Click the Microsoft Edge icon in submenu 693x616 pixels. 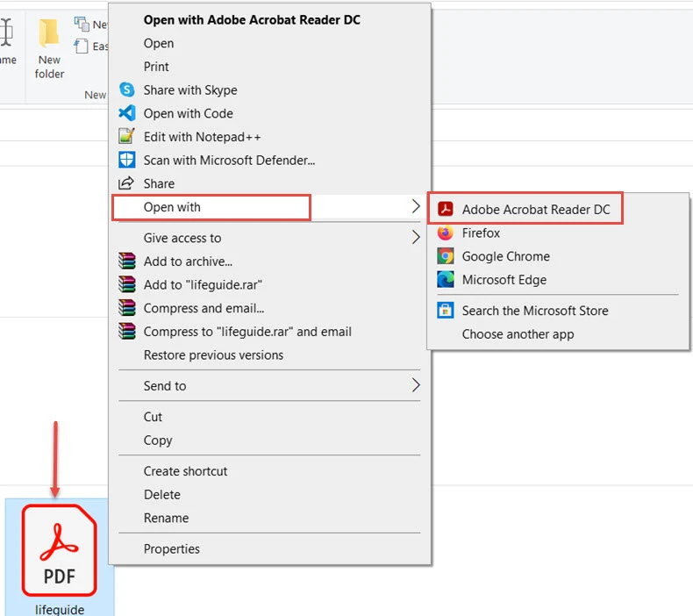point(446,279)
